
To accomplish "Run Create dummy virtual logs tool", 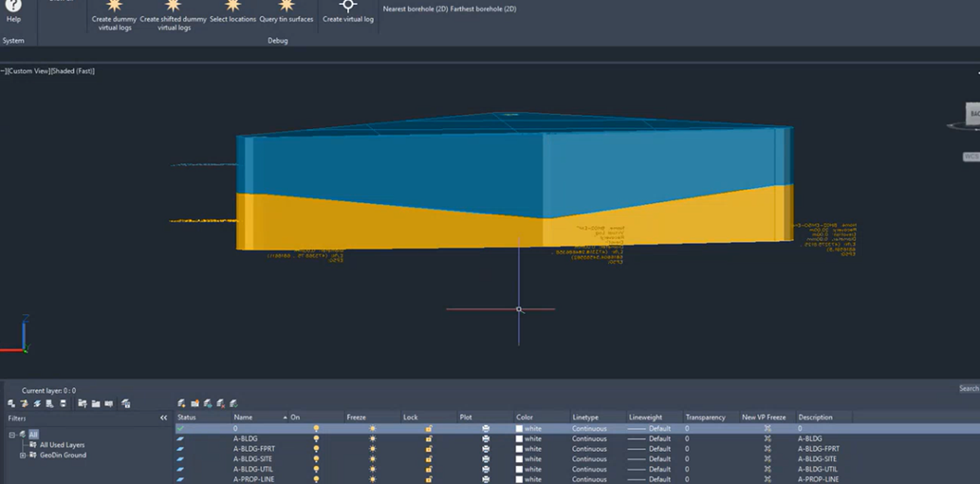I will coord(114,8).
